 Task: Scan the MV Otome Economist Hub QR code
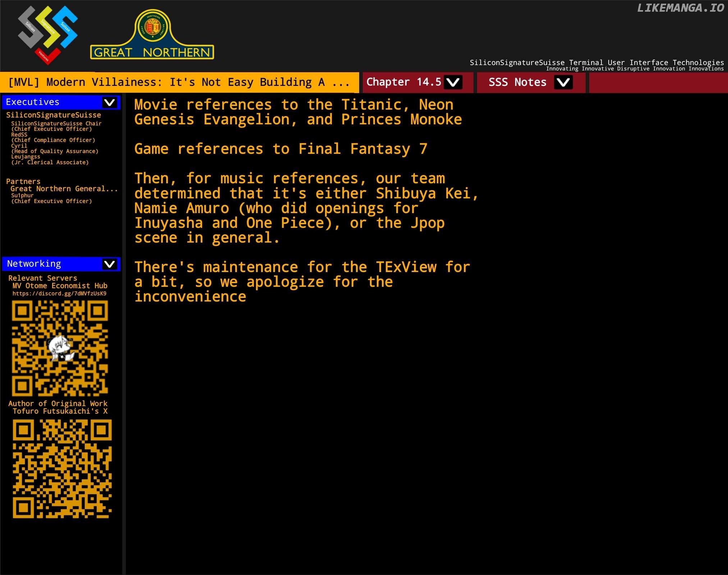point(60,348)
